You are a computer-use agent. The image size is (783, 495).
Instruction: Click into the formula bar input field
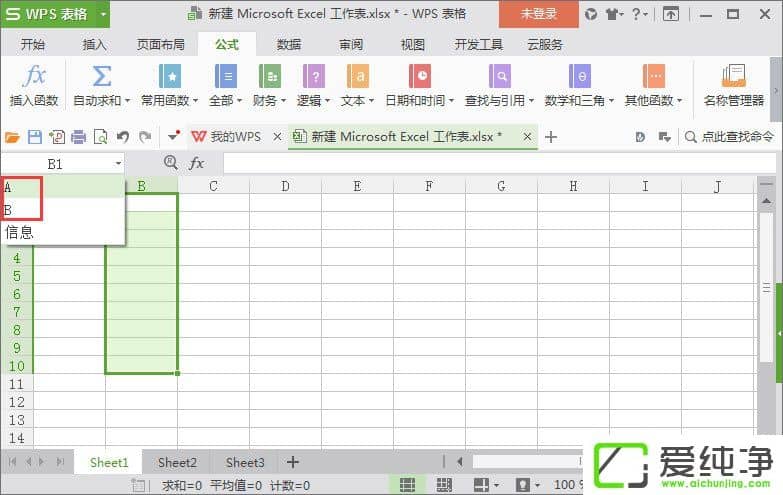[498, 163]
